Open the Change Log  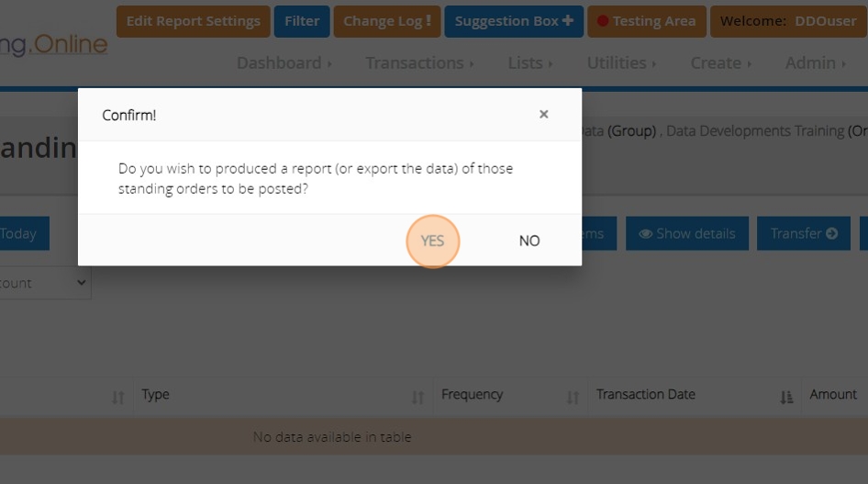tap(387, 21)
